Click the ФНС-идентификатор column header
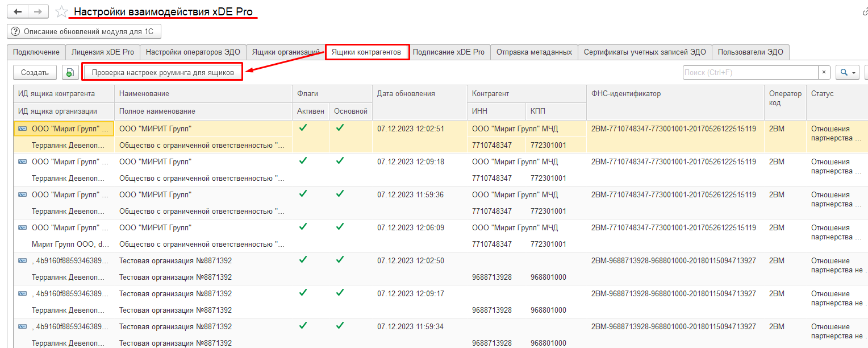This screenshot has width=868, height=348. tap(675, 102)
